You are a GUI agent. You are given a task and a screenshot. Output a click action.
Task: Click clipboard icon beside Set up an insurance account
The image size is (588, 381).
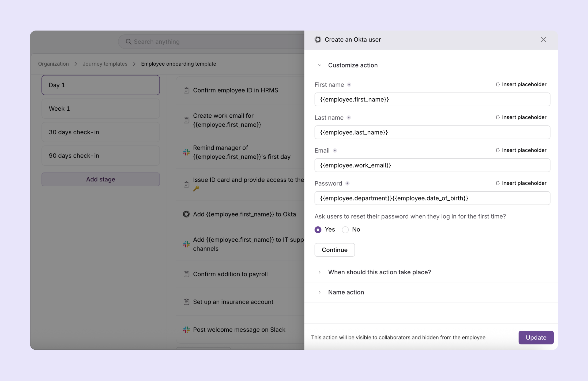186,302
